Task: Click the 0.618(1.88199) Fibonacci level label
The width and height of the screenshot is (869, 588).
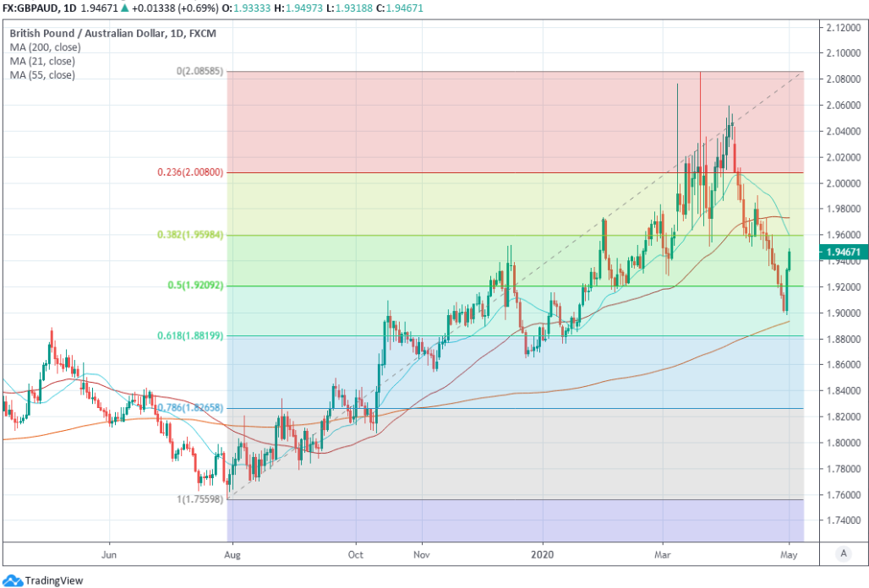Action: point(190,335)
